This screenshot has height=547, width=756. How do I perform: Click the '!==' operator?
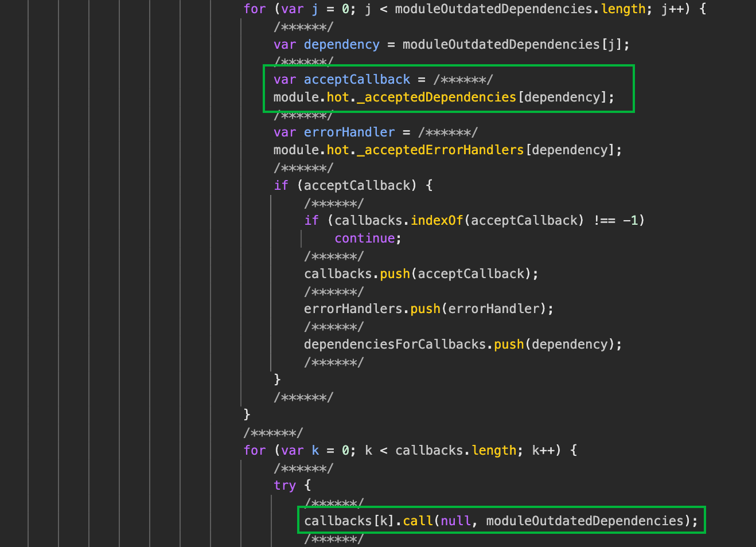(605, 221)
